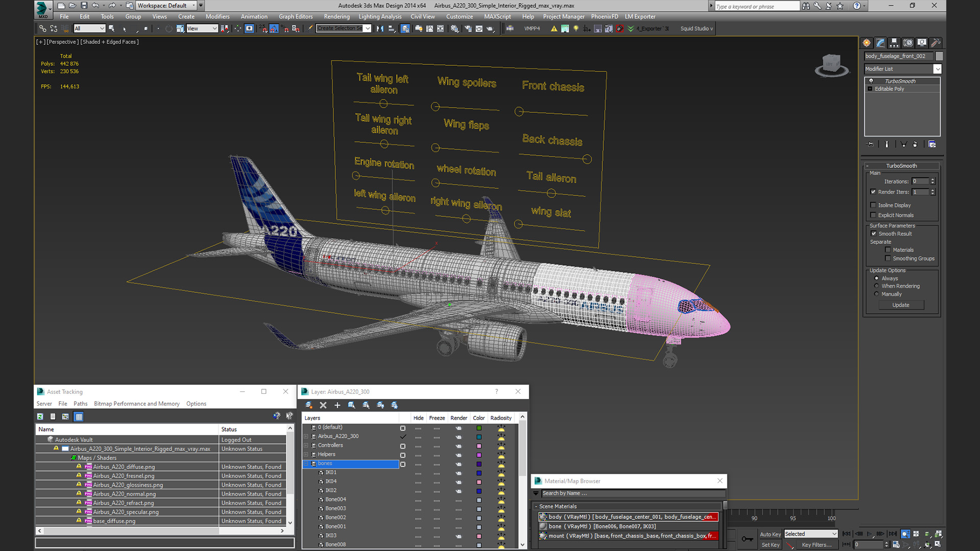
Task: Click the yellow warning triangle icon in the toolbar
Action: point(554,29)
